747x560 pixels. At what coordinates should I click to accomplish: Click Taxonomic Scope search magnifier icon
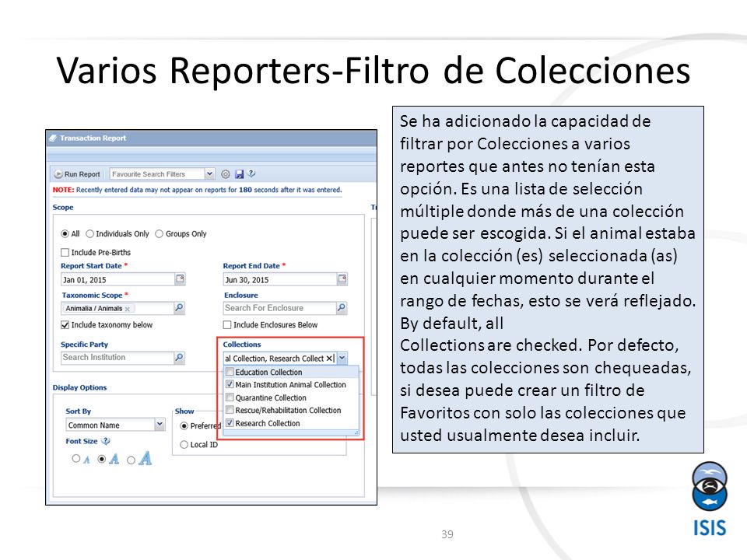(179, 308)
